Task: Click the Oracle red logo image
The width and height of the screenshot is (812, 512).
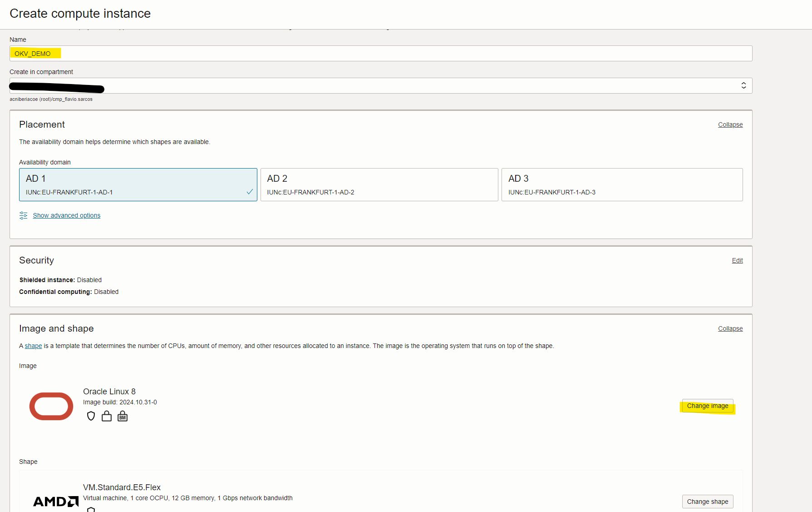Action: tap(51, 406)
